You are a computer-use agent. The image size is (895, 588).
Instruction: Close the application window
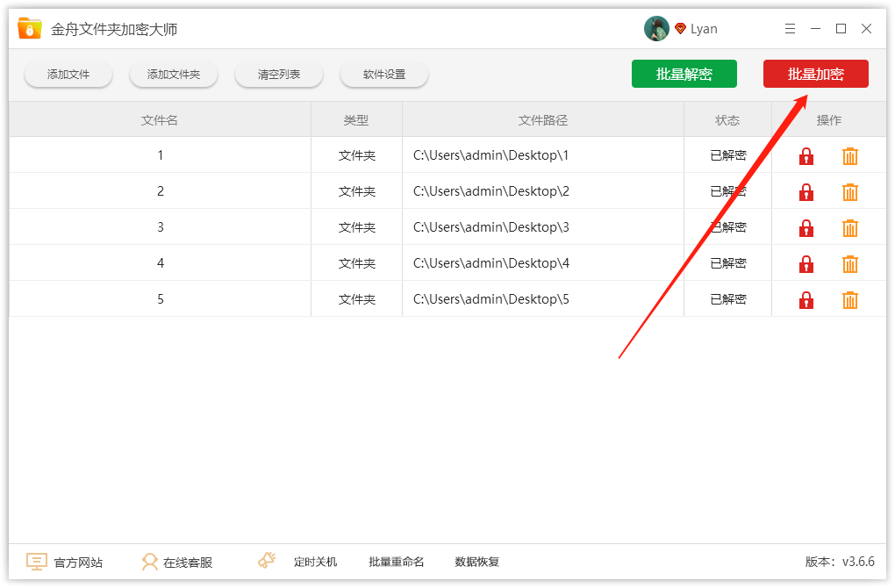click(866, 29)
